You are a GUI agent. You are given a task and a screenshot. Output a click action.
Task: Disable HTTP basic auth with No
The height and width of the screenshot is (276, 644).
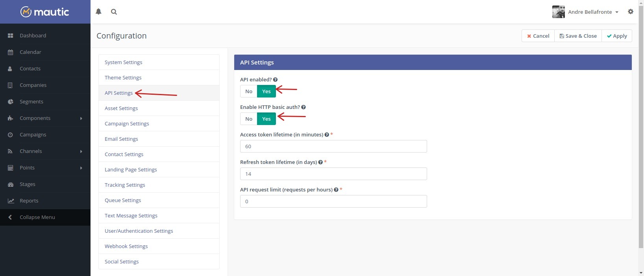click(249, 119)
